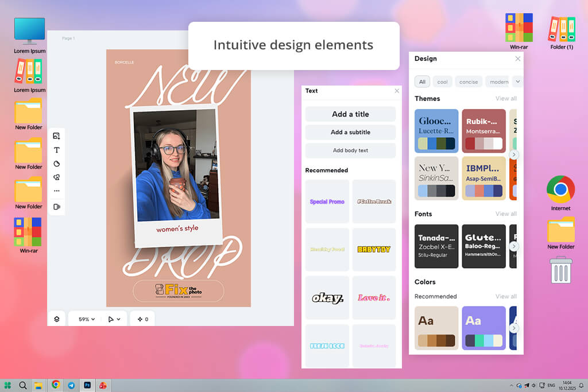Viewport: 588px width, 392px height.
Task: Select the Recycle Bin desktop icon
Action: [x=561, y=269]
